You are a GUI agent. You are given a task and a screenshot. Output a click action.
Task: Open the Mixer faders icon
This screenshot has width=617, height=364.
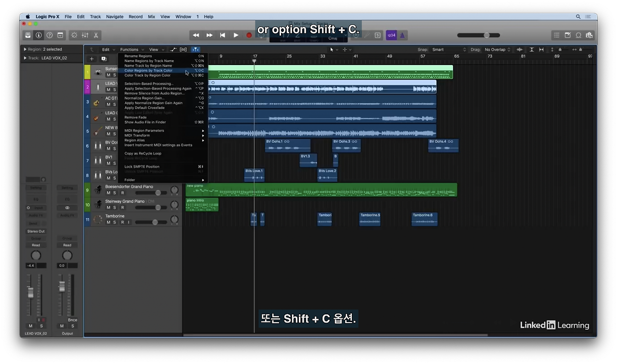(85, 35)
